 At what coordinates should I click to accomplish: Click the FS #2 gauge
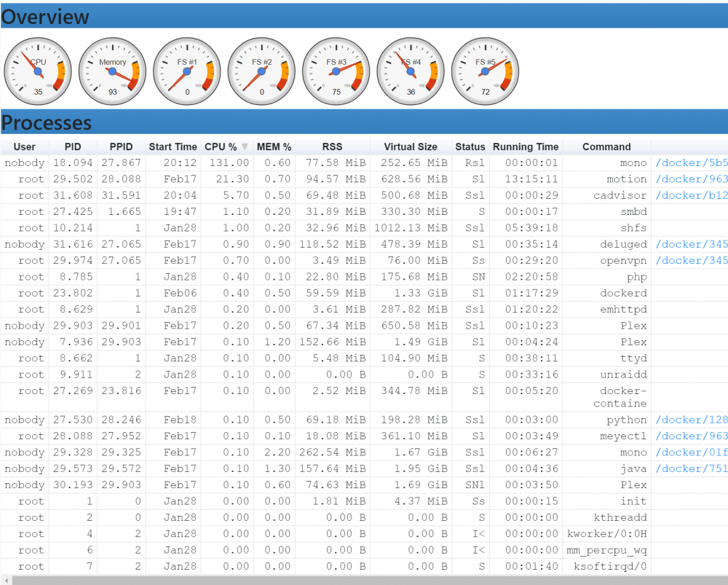(x=261, y=71)
